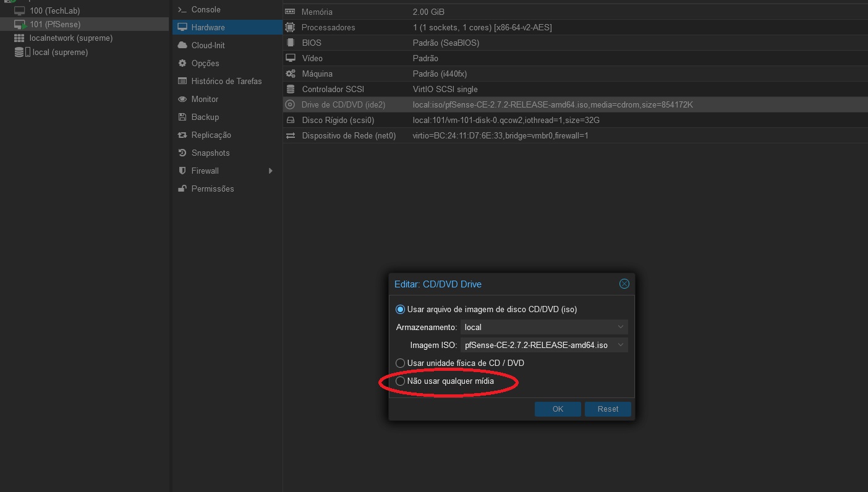Click the 'Padrão (i440fx)' value

(x=440, y=74)
